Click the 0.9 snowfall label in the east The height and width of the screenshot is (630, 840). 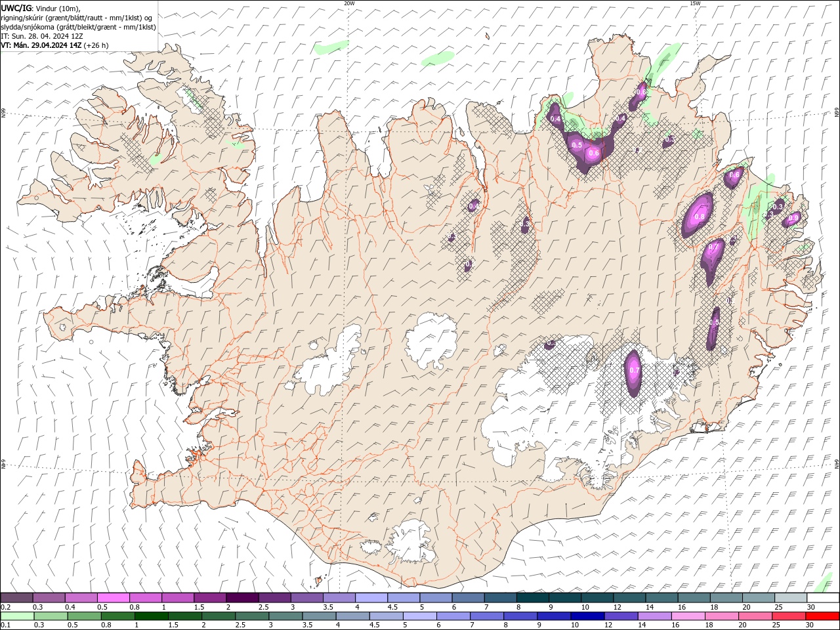794,218
